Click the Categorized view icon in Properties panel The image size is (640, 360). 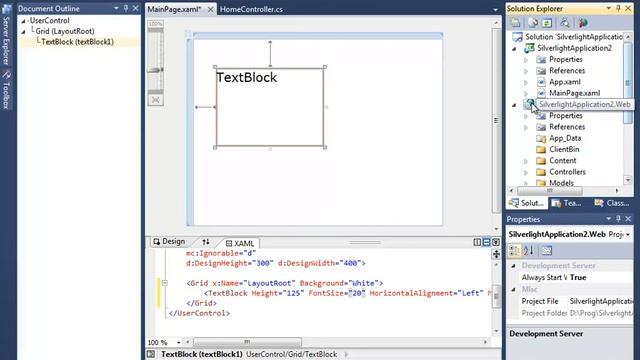pos(514,251)
